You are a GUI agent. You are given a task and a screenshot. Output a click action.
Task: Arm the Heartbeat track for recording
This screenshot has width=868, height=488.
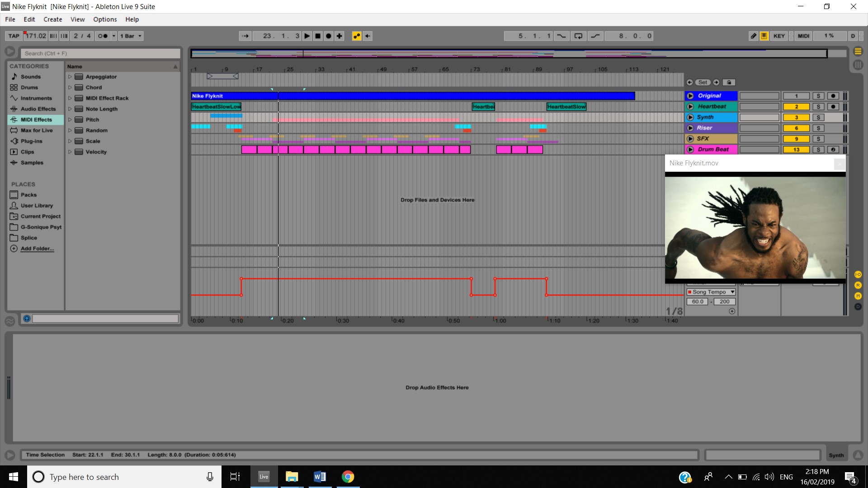(x=833, y=107)
